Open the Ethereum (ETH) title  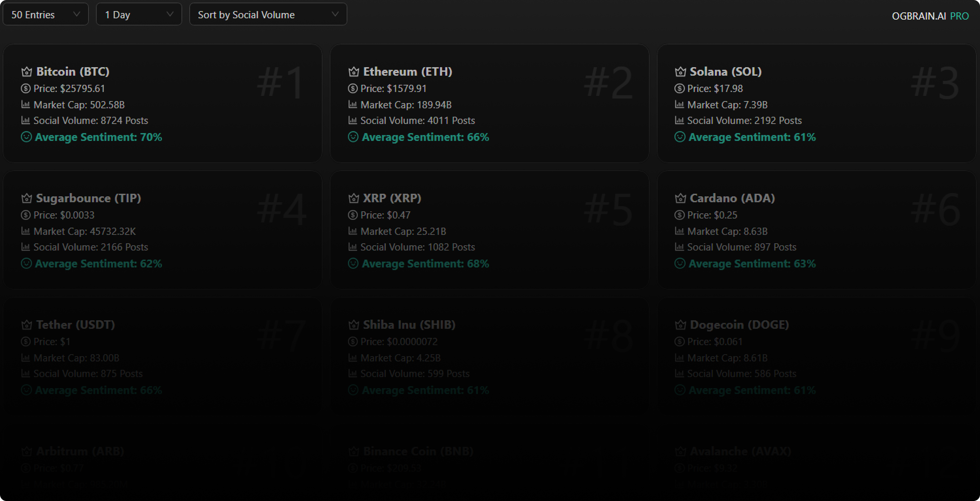[407, 71]
